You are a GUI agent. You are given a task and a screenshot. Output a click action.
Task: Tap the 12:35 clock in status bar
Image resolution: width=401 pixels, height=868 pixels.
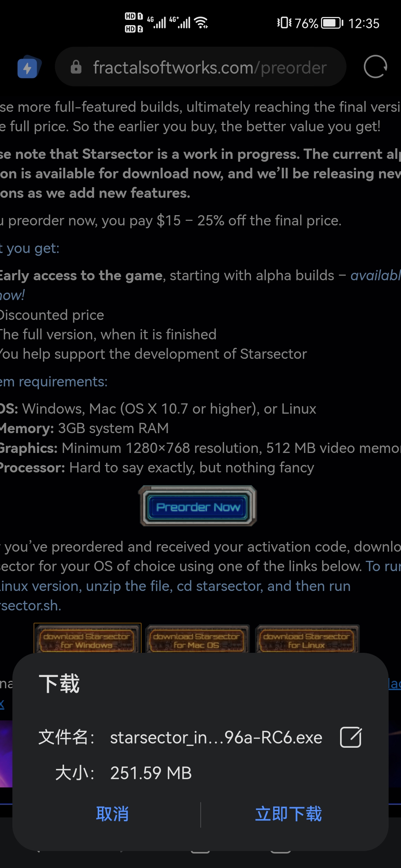click(x=363, y=23)
